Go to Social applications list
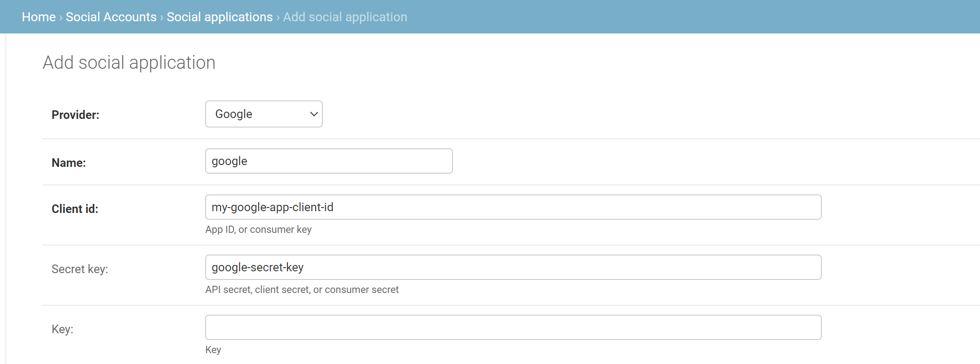This screenshot has height=364, width=980. [220, 17]
